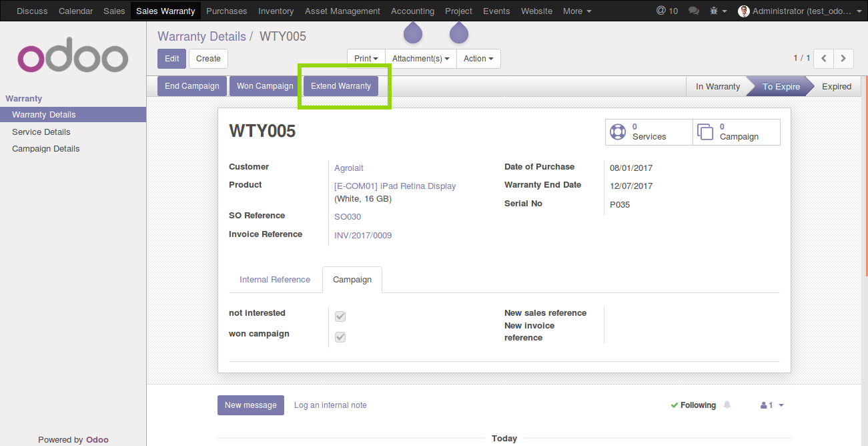Open the debug bug icon menu

pyautogui.click(x=717, y=11)
